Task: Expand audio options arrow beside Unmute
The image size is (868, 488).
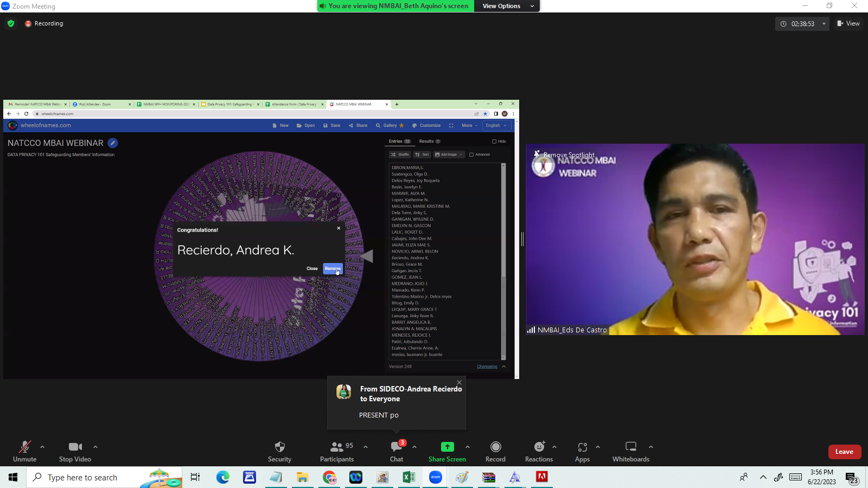Action: pos(42,447)
